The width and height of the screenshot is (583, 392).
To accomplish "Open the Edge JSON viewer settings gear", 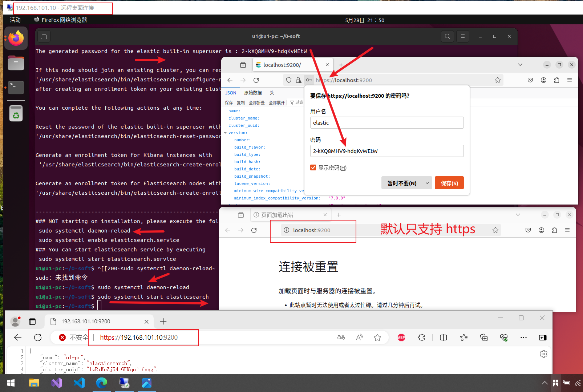I will [543, 354].
